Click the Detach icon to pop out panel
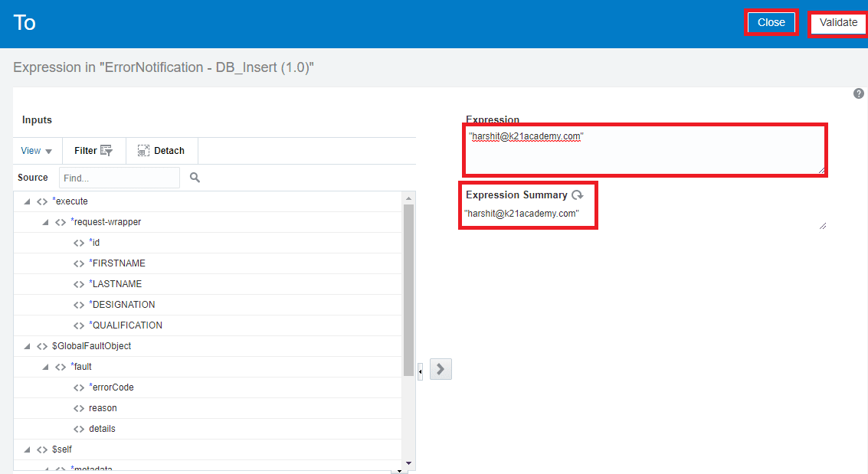 click(142, 150)
